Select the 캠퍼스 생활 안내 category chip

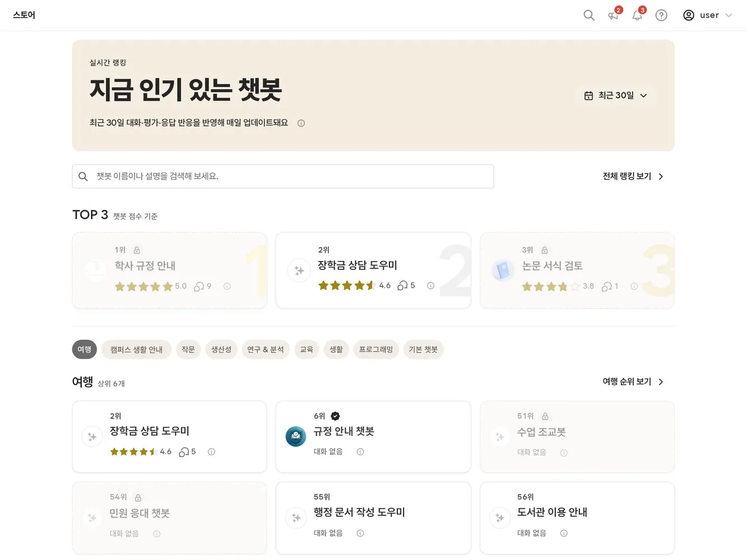tap(136, 349)
